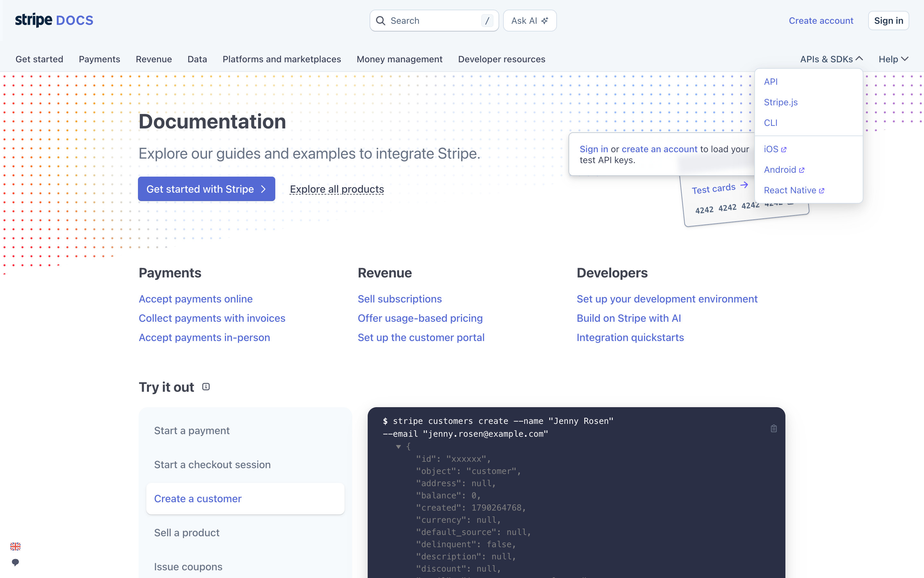Select CLI in the dropdown menu
Viewport: 924px width, 578px height.
pyautogui.click(x=771, y=123)
